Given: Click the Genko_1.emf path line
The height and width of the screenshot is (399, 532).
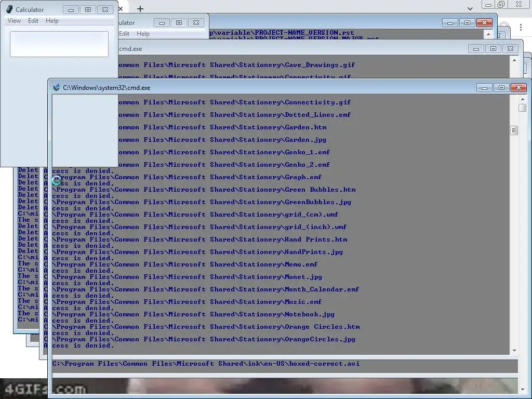Looking at the screenshot, I should (x=224, y=152).
